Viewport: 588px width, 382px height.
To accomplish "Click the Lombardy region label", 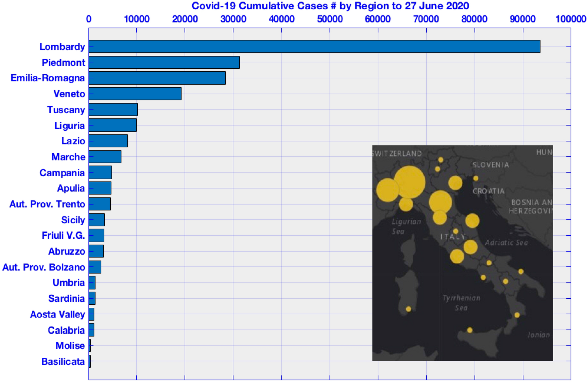I will pos(62,47).
